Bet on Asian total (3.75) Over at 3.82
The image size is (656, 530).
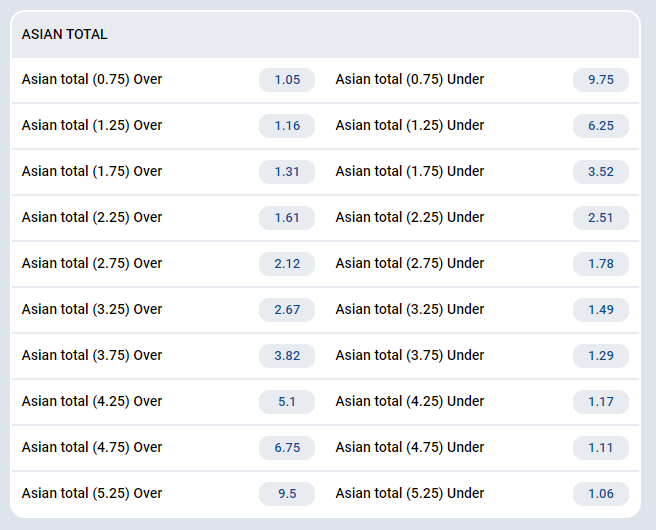[x=286, y=356]
